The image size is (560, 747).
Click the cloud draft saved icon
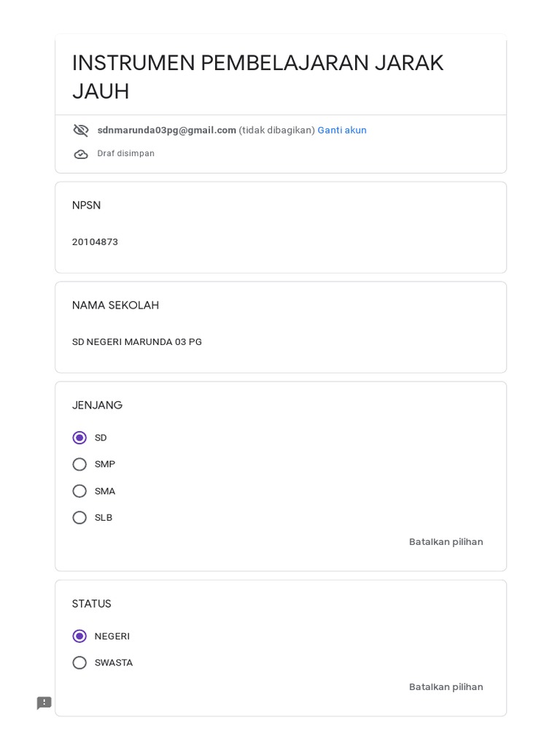(x=81, y=155)
